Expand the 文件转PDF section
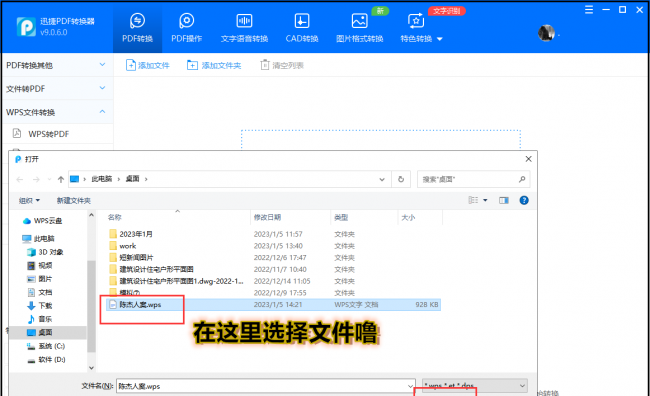This screenshot has width=650, height=396. coord(56,88)
